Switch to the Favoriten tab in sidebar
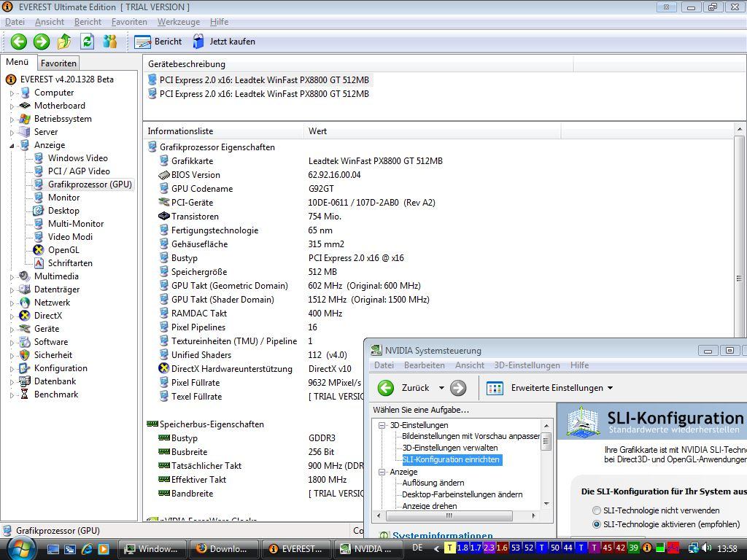This screenshot has width=747, height=560. pos(58,63)
